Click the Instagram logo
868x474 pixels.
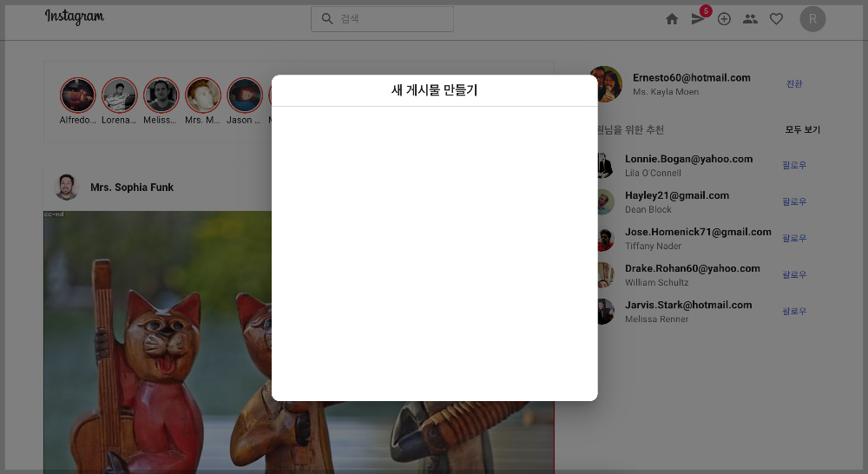coord(74,17)
